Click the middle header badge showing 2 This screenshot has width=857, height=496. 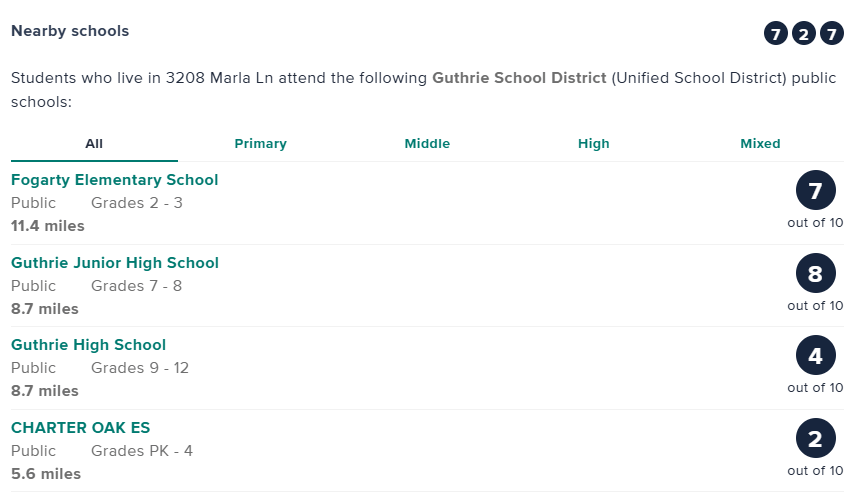point(804,34)
